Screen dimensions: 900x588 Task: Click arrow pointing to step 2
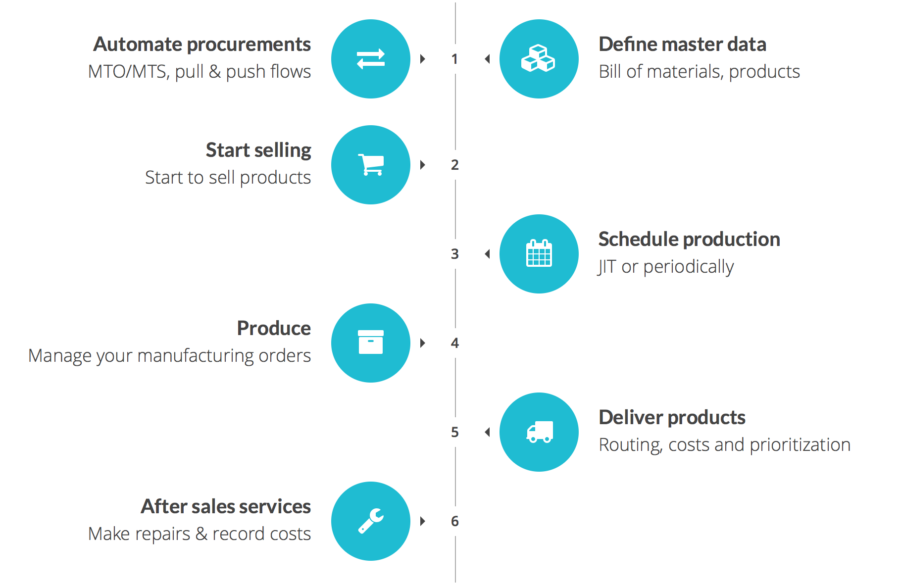[x=423, y=165]
